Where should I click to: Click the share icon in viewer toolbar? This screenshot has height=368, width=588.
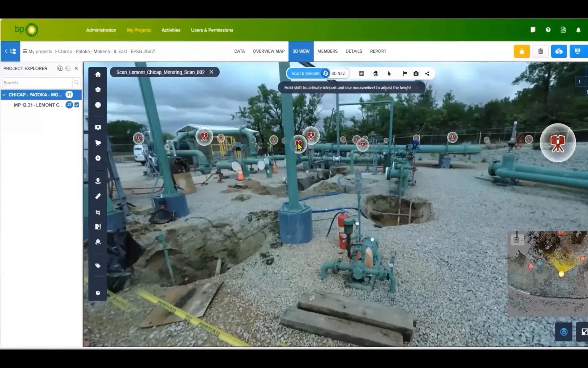pyautogui.click(x=427, y=74)
